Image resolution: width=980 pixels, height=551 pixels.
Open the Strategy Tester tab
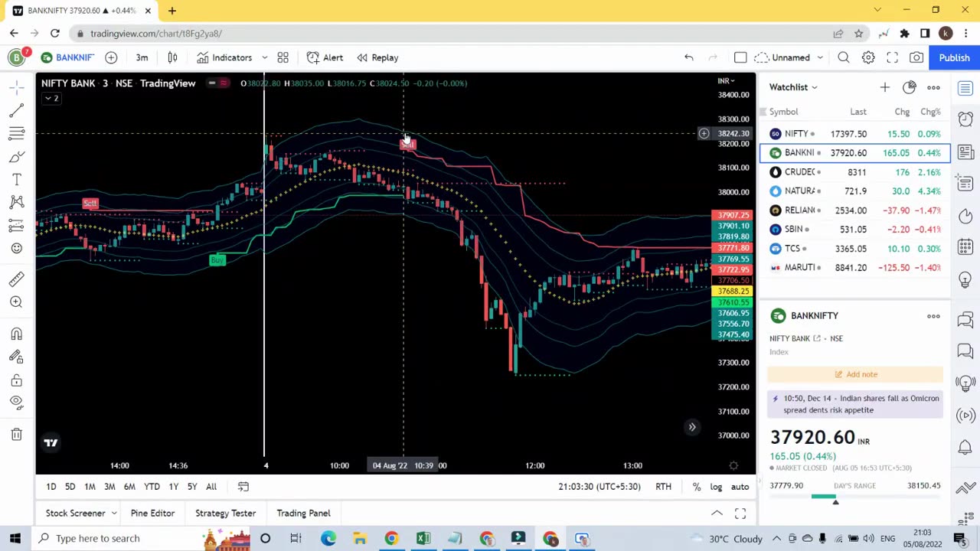(225, 514)
